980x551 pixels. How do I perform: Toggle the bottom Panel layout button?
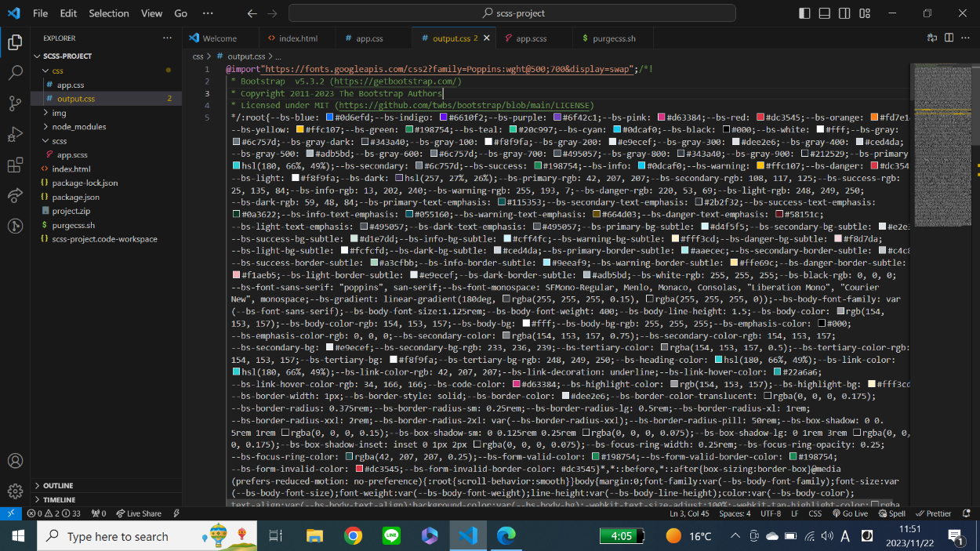click(824, 13)
